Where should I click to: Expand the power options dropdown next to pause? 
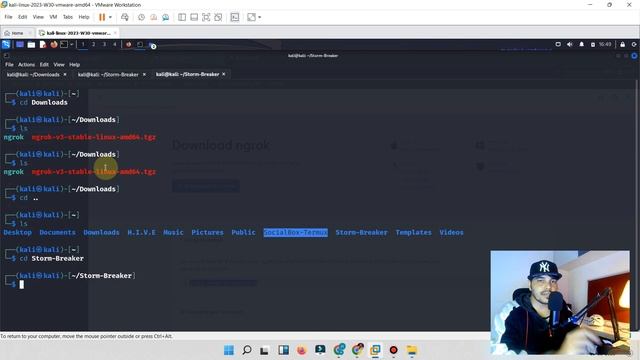110,17
